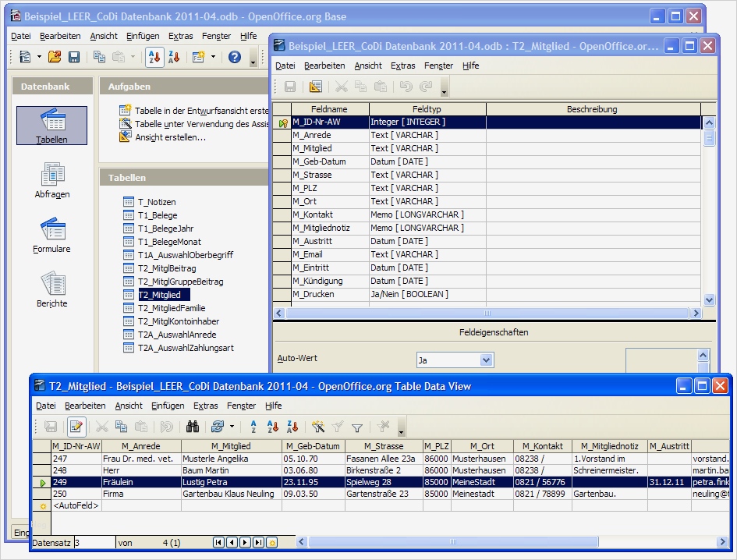Open Extras menu in table design window
This screenshot has width=737, height=560.
point(403,66)
